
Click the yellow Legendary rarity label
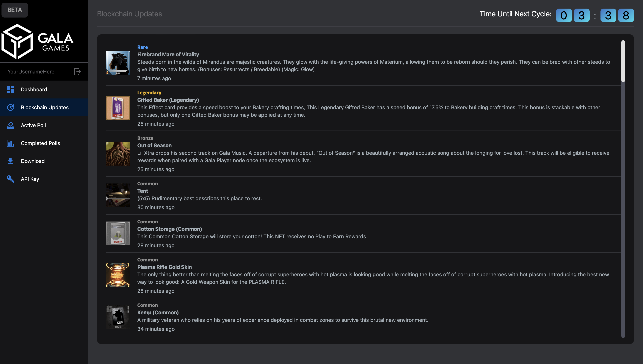tap(149, 92)
